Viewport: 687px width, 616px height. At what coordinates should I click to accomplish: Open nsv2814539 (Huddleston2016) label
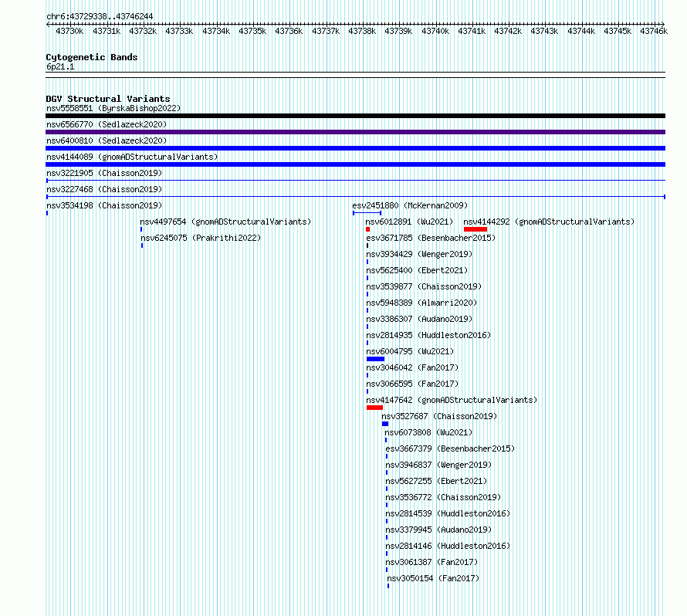pyautogui.click(x=448, y=513)
